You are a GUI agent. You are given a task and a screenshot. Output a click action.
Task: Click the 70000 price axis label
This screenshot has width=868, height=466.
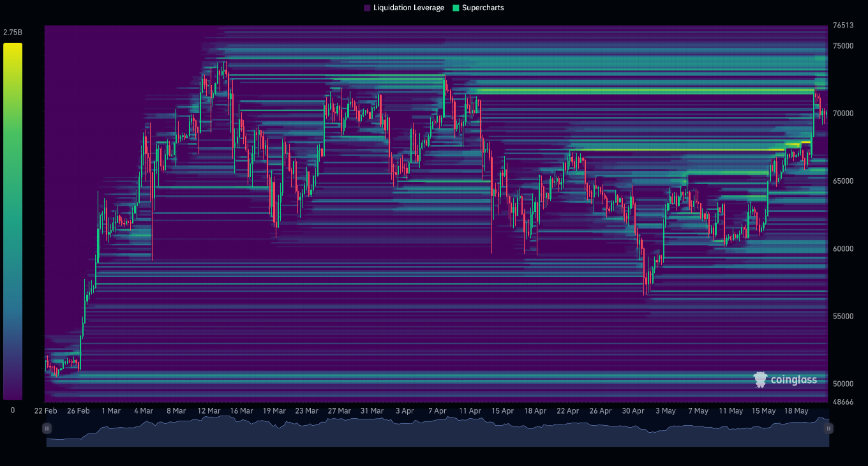(843, 114)
